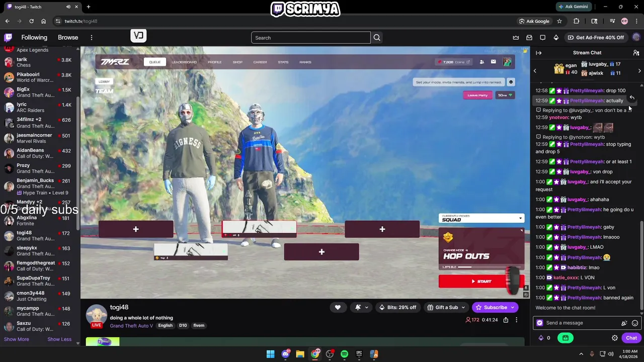Open the Windows Start menu
The image size is (644, 362).
pyautogui.click(x=270, y=354)
